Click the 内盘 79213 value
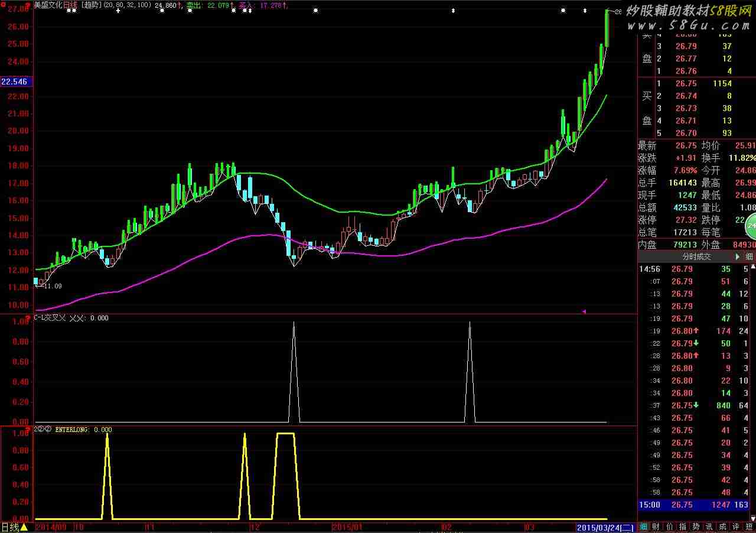Viewport: 756px width, 533px height. tap(684, 245)
